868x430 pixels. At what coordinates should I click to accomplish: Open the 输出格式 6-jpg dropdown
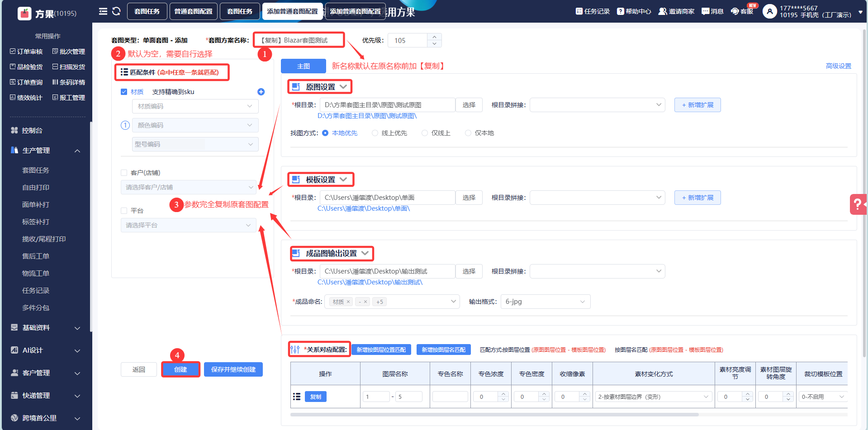point(545,302)
